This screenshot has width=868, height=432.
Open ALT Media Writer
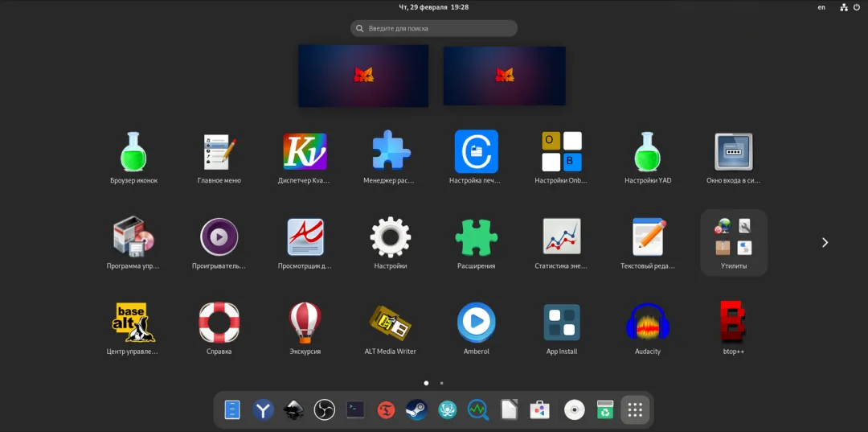pyautogui.click(x=391, y=328)
